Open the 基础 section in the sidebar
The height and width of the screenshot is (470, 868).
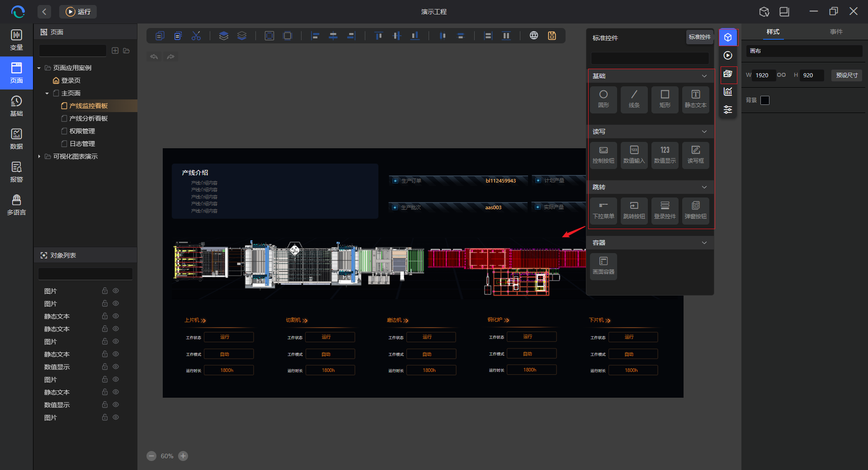[x=16, y=106]
